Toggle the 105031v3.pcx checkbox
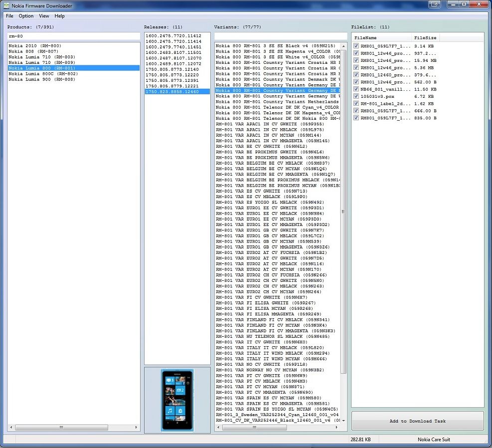This screenshot has width=492, height=448. (356, 96)
